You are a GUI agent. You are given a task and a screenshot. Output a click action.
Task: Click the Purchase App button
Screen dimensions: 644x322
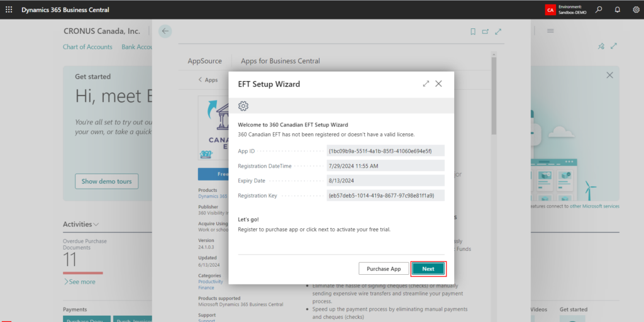384,269
